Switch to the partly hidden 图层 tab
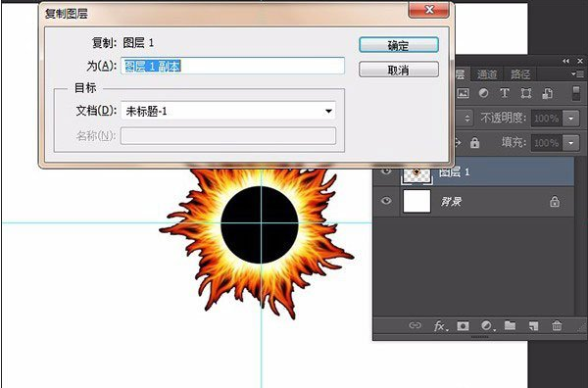Viewport: 588px width, 388px height. pos(461,74)
